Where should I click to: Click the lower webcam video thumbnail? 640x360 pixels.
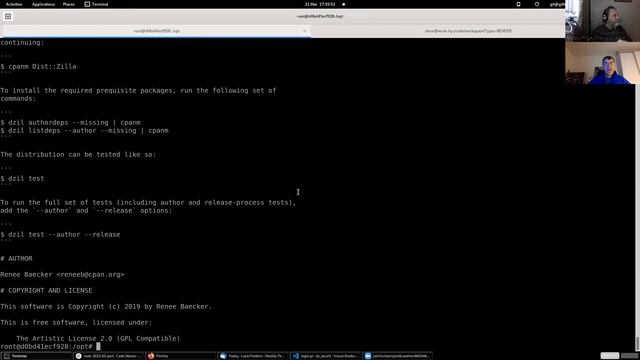tap(602, 63)
